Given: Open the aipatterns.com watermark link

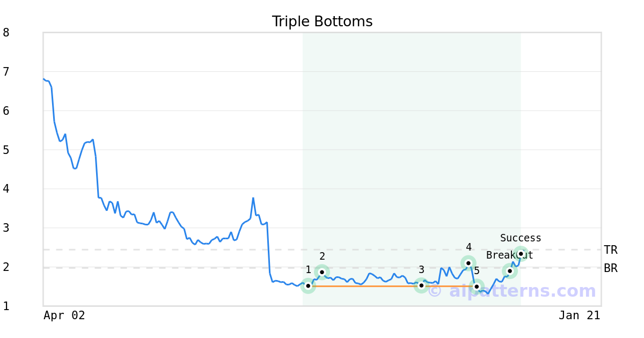Looking at the screenshot, I should (513, 291).
